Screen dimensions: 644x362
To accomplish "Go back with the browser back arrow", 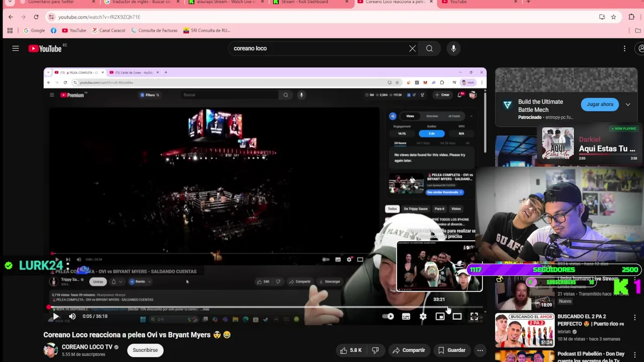I will tap(11, 17).
